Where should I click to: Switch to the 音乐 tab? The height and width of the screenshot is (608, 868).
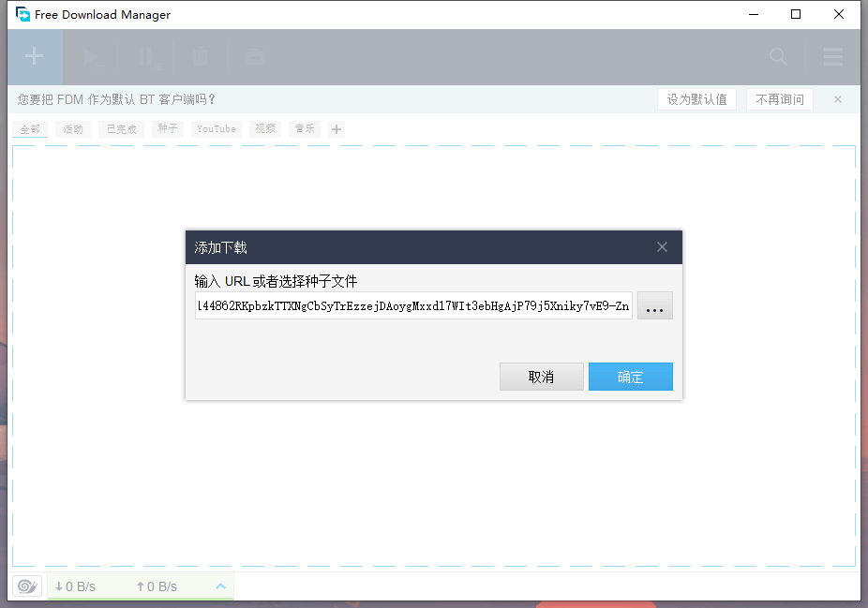click(x=305, y=129)
